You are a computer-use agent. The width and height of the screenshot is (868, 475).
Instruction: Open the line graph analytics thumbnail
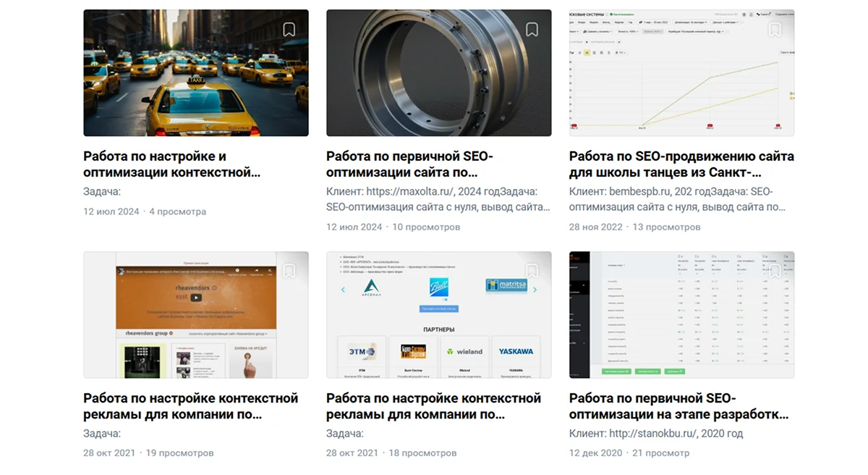coord(681,80)
